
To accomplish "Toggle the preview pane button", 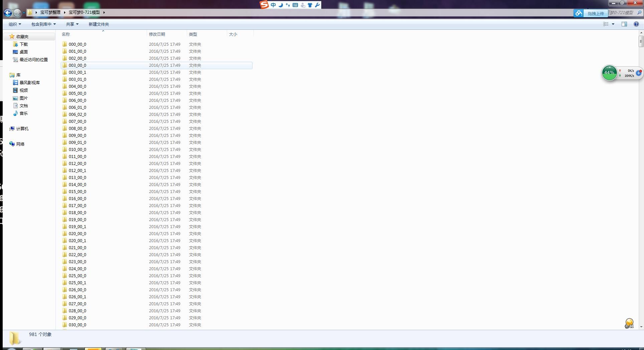I will pyautogui.click(x=624, y=24).
